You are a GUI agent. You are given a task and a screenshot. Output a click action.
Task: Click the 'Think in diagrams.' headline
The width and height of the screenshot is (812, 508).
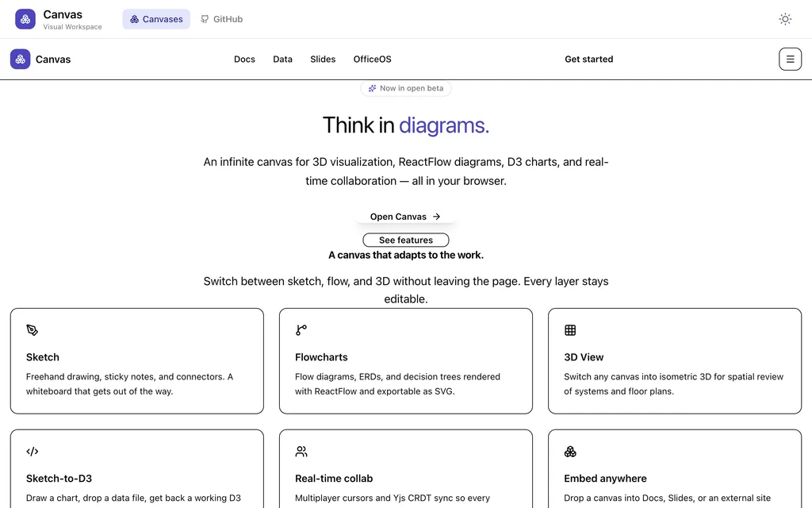406,125
